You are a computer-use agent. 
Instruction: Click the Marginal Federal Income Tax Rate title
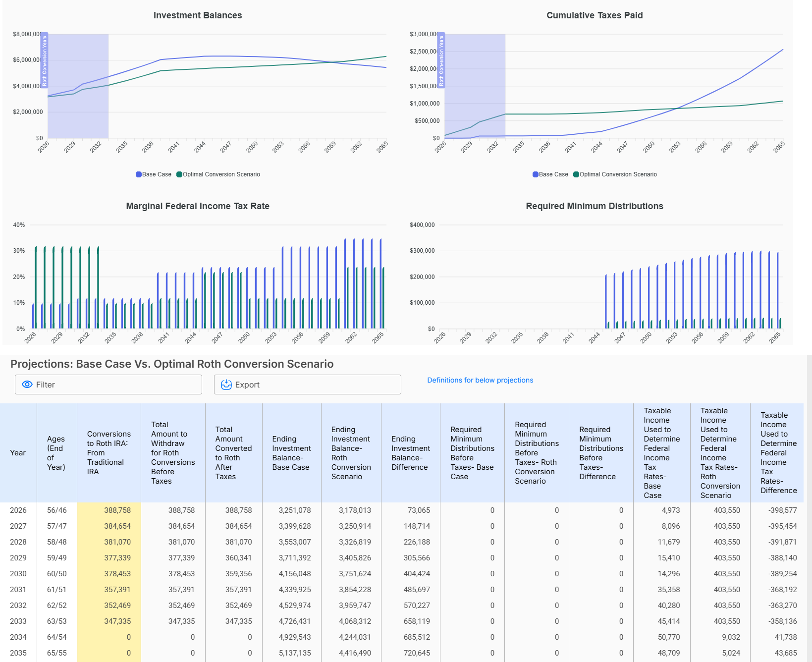(198, 206)
